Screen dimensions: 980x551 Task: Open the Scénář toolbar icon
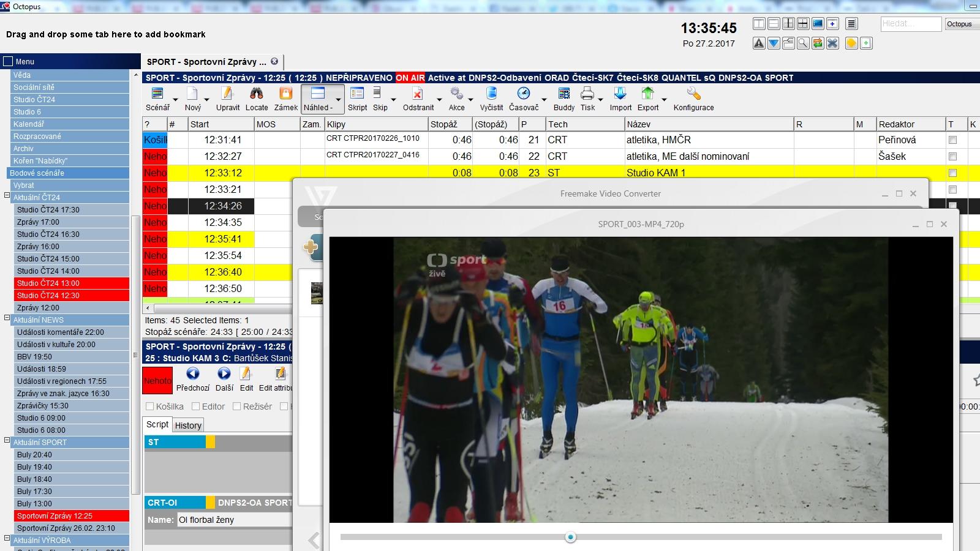coord(157,94)
